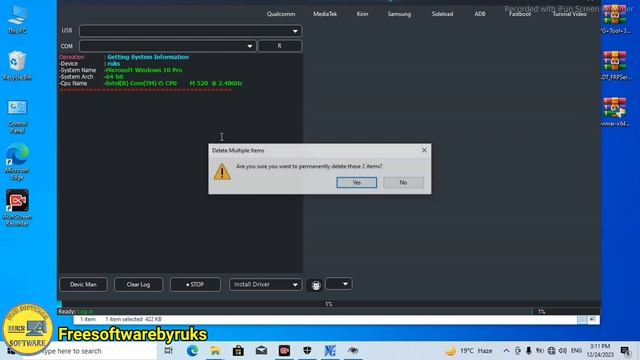The image size is (640, 360).
Task: Open the iFun Screen Recorder desktop shortcut
Action: point(17,208)
